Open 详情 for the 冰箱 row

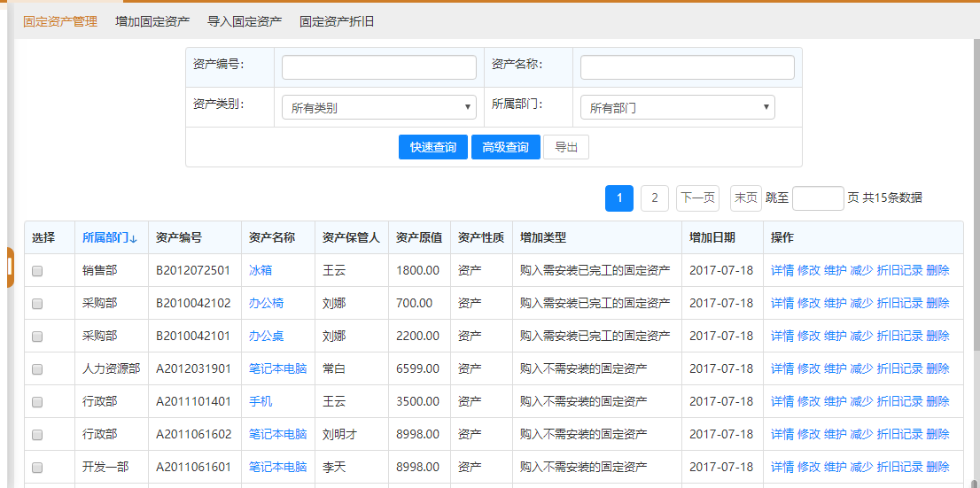pyautogui.click(x=782, y=270)
